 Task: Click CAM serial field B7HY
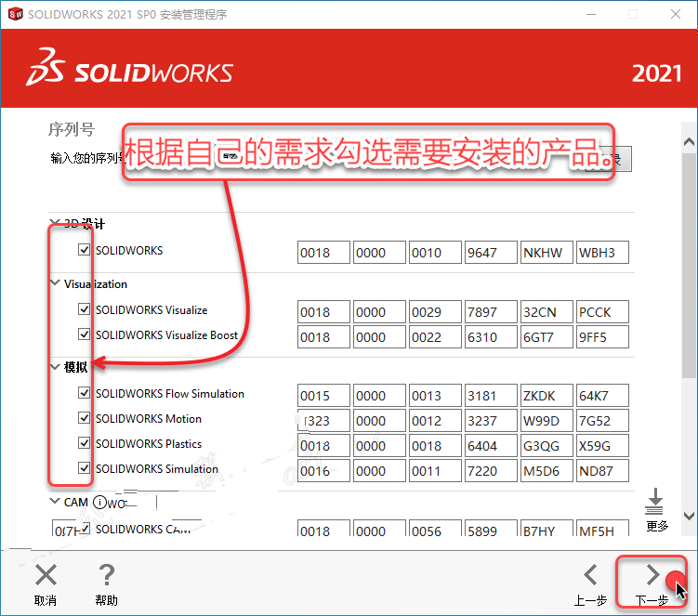pos(547,528)
